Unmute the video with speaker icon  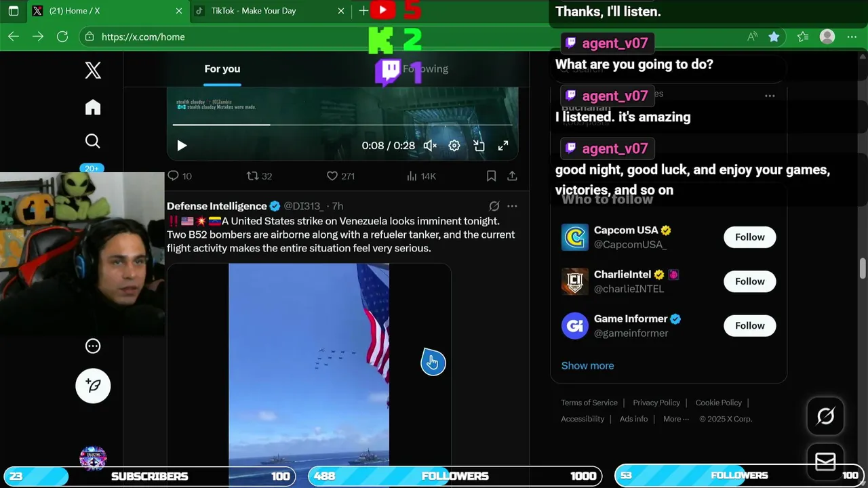pos(430,146)
